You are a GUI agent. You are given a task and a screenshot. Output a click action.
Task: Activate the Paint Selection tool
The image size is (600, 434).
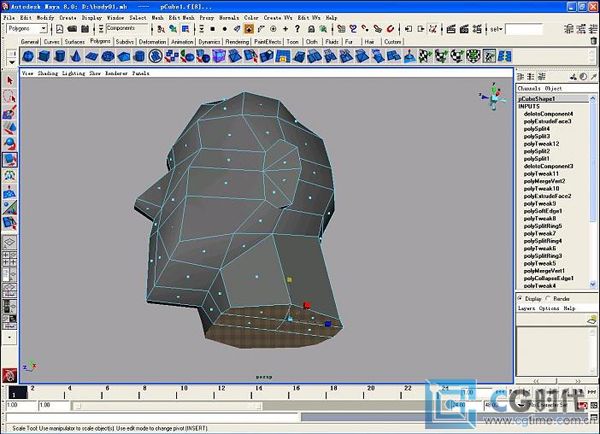(10, 113)
